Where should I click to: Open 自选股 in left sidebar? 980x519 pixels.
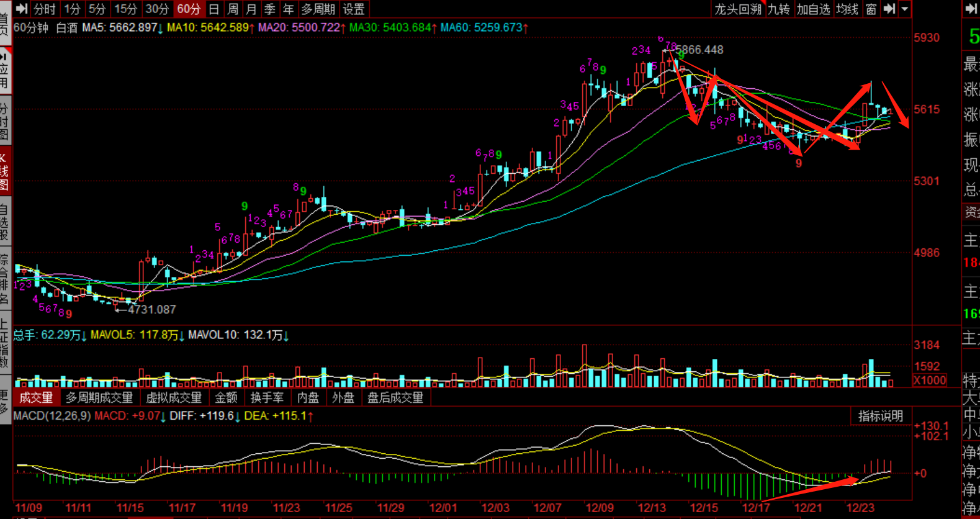tap(5, 222)
